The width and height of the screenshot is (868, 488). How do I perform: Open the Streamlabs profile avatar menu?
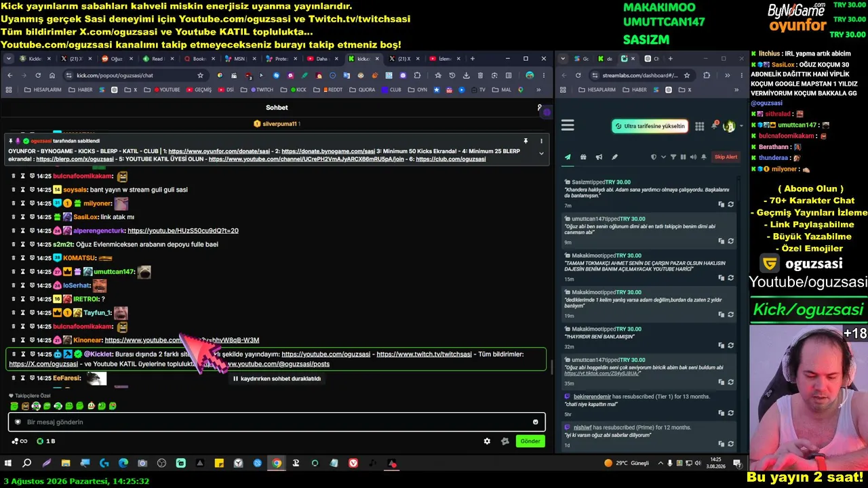[729, 126]
